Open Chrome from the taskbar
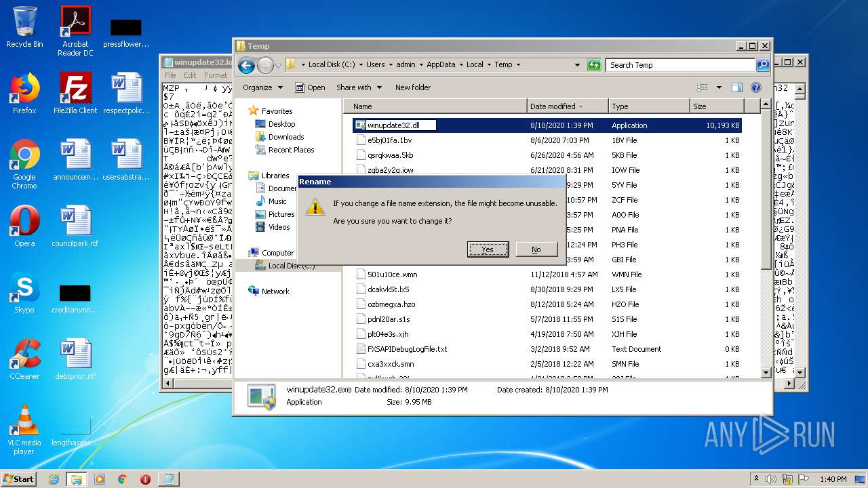The height and width of the screenshot is (488, 868). pyautogui.click(x=123, y=479)
